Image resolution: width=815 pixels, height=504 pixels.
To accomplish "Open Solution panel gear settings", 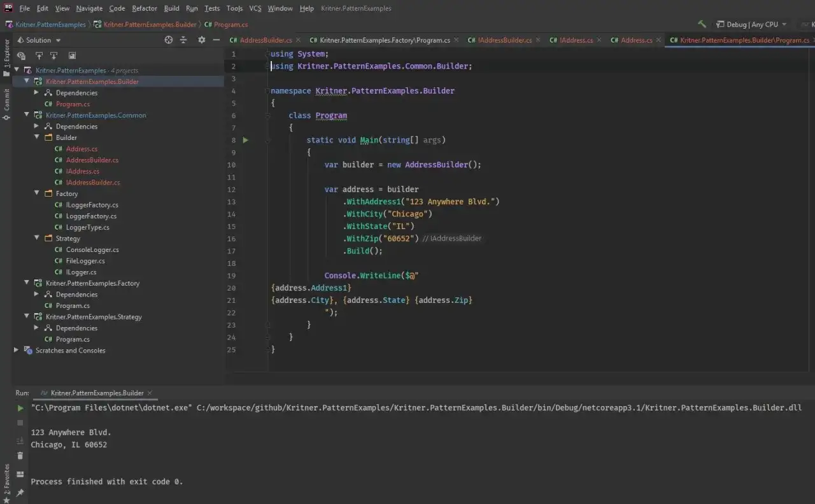I will coord(202,39).
